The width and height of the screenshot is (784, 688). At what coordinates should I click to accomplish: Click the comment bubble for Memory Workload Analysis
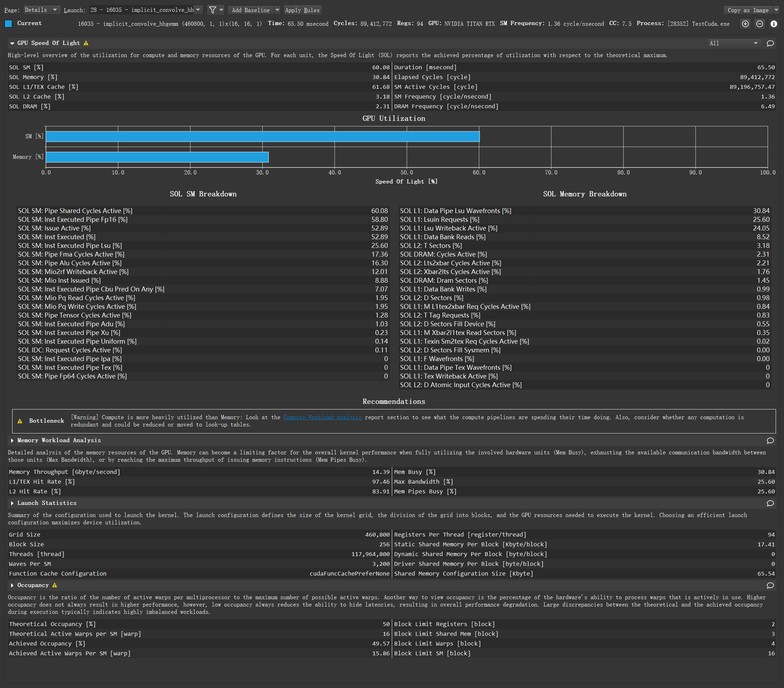coord(770,440)
